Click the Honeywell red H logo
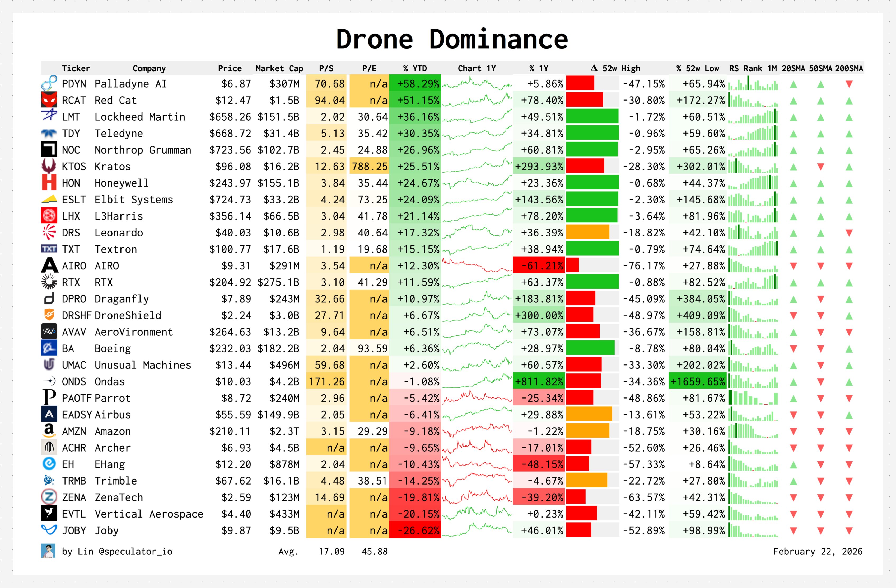The height and width of the screenshot is (588, 896). click(49, 183)
